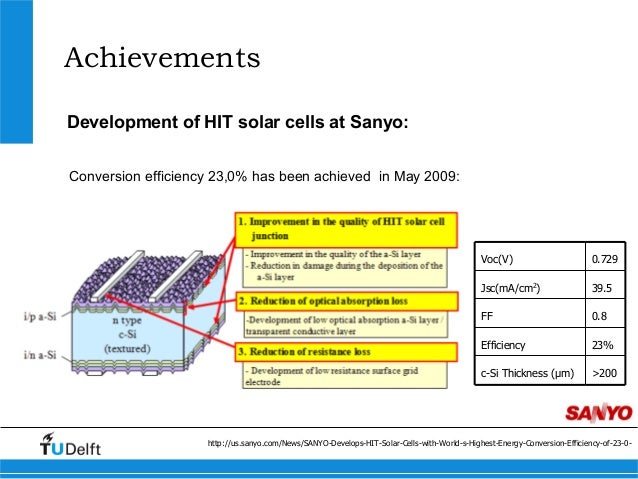638x479 pixels.
Task: Click the 'Conversion efficiency 23,0%' sentence
Action: (264, 176)
